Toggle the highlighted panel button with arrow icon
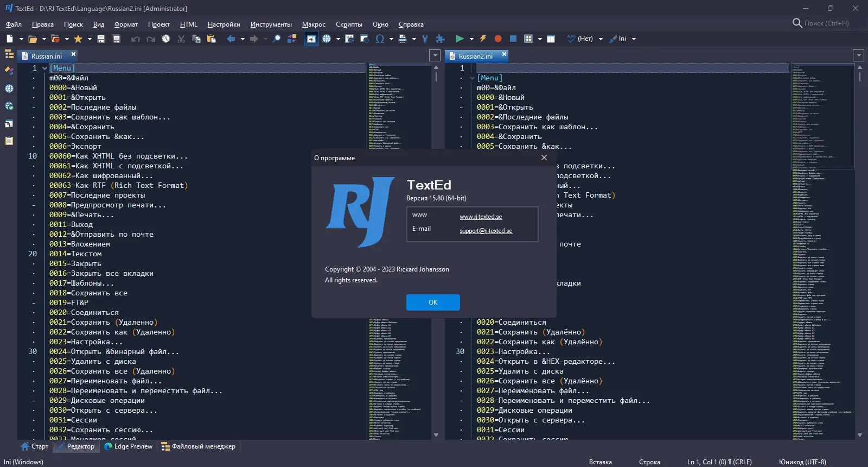Viewport: 868px width, 467px height. [311, 39]
